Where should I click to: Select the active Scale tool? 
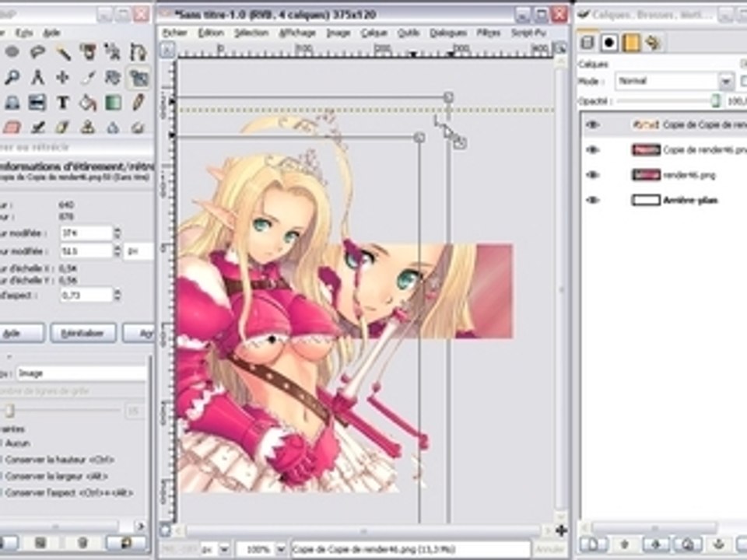(x=139, y=77)
